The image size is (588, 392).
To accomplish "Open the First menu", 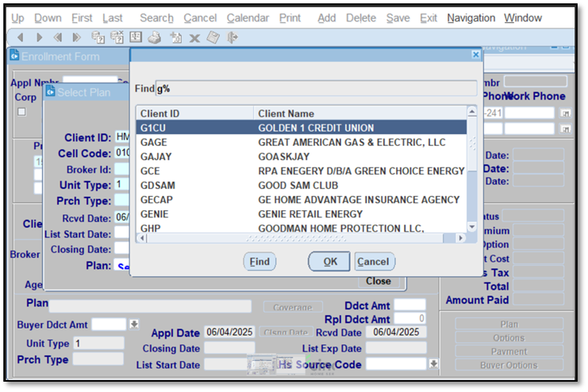I will point(82,17).
